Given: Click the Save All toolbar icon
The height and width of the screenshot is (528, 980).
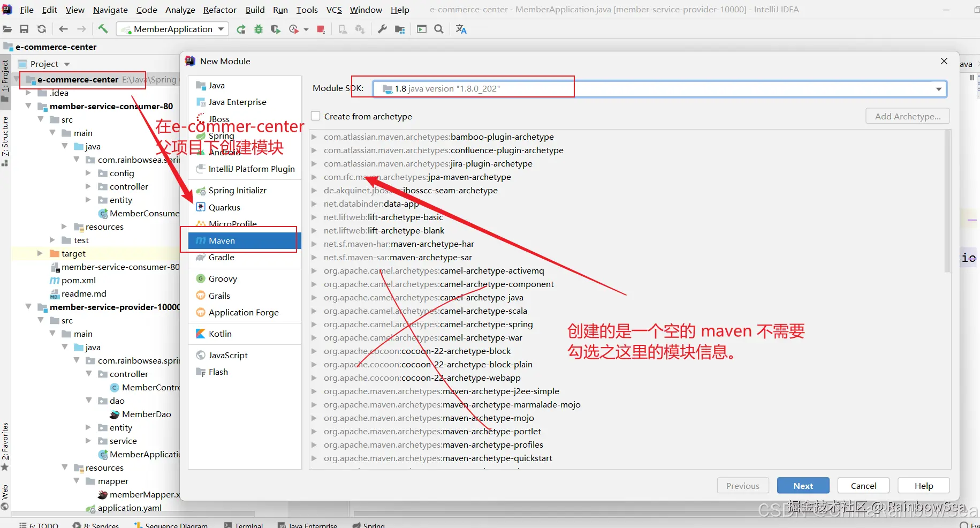Looking at the screenshot, I should [x=24, y=29].
